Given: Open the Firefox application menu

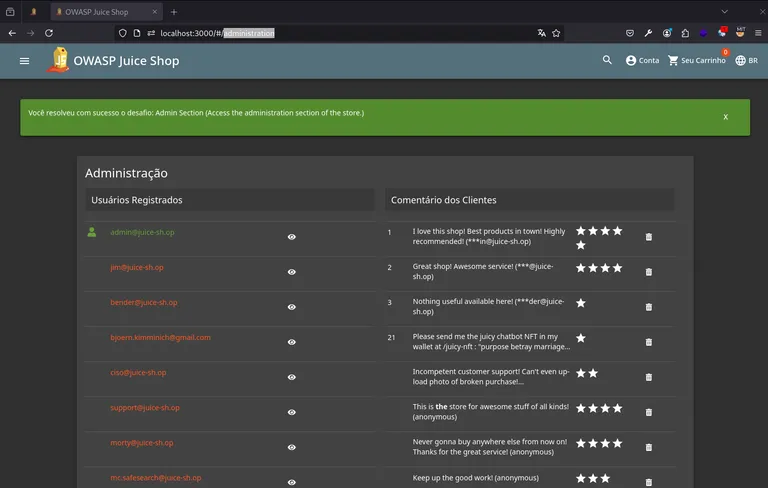Looking at the screenshot, I should coord(758,33).
